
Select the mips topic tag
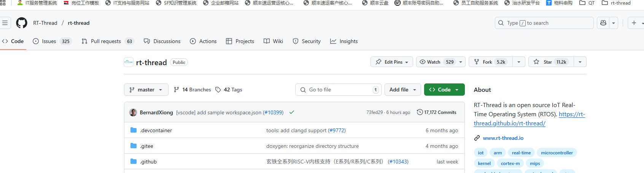point(535,163)
